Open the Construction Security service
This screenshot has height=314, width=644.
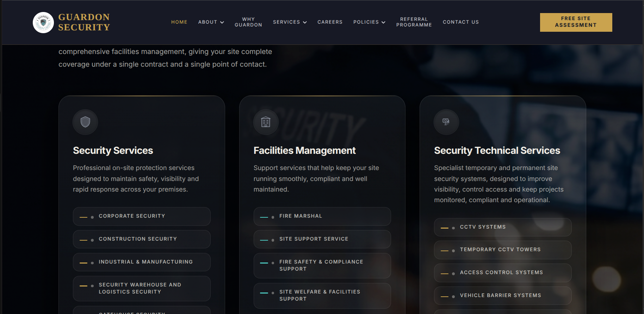(142, 239)
